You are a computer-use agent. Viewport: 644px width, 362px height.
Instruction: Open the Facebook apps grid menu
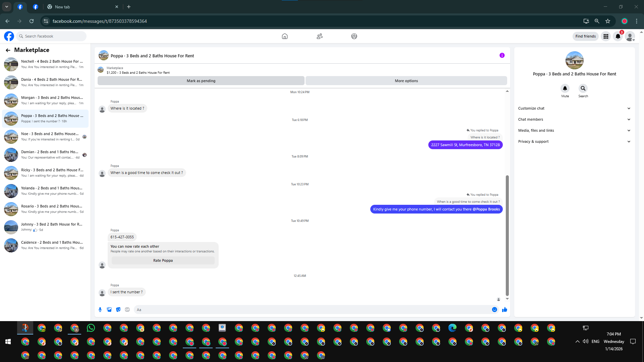606,36
